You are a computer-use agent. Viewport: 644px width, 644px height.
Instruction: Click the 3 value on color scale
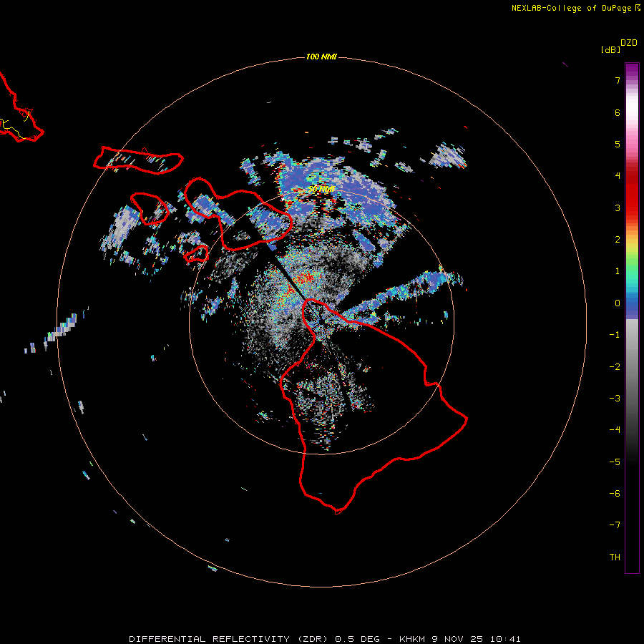click(x=618, y=208)
